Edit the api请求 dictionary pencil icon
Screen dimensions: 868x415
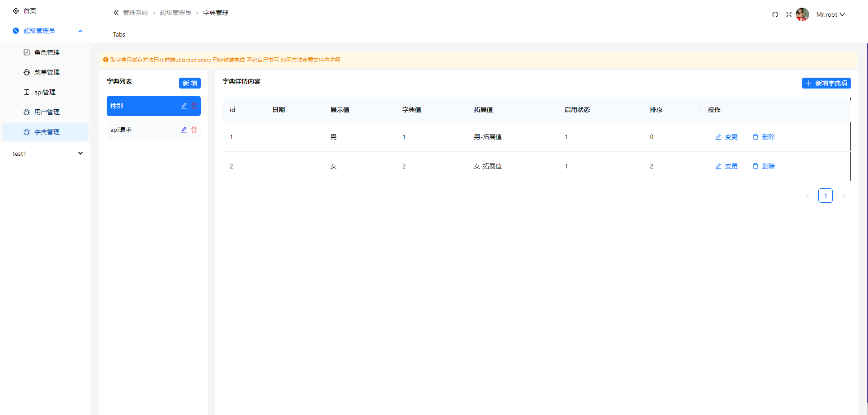pos(184,130)
